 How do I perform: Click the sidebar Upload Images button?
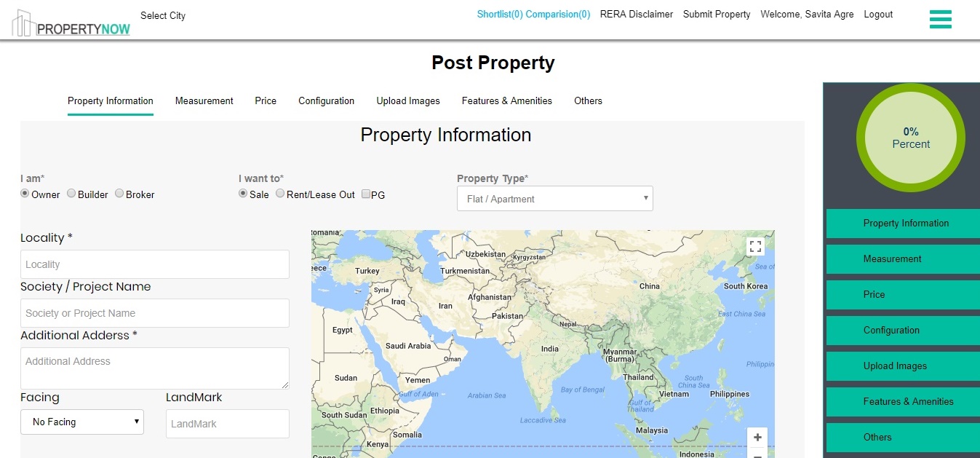[x=903, y=366]
